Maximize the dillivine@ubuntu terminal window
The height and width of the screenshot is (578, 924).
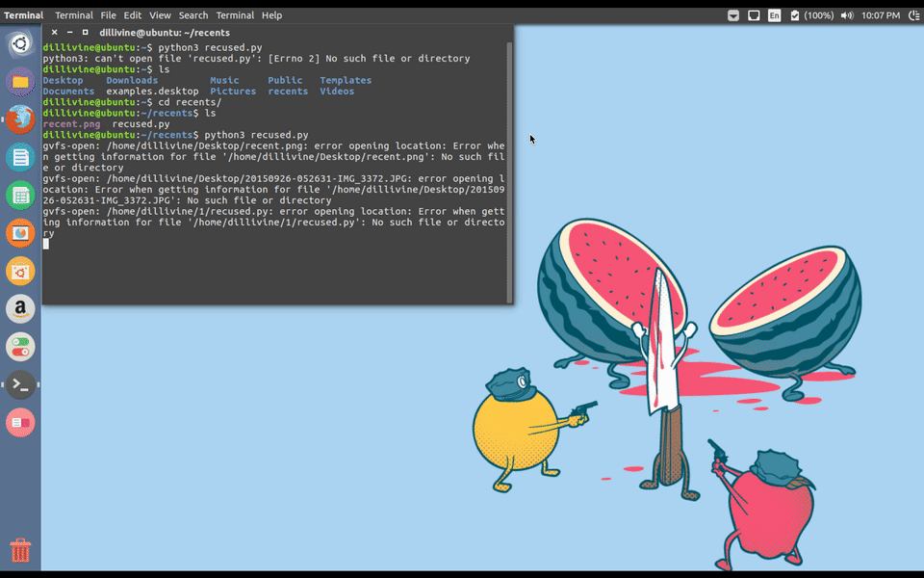pyautogui.click(x=85, y=33)
